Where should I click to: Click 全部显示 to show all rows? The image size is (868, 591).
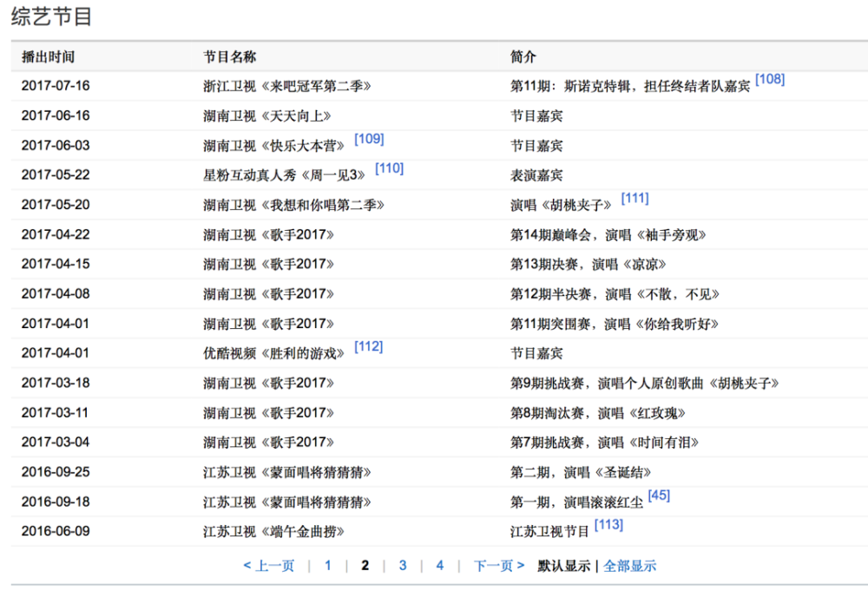629,566
